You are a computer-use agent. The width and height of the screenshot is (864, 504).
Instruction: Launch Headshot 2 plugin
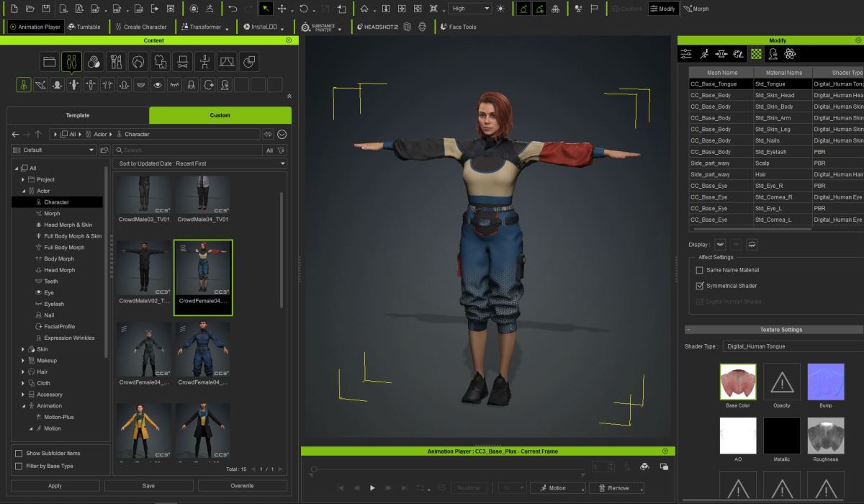[x=379, y=27]
